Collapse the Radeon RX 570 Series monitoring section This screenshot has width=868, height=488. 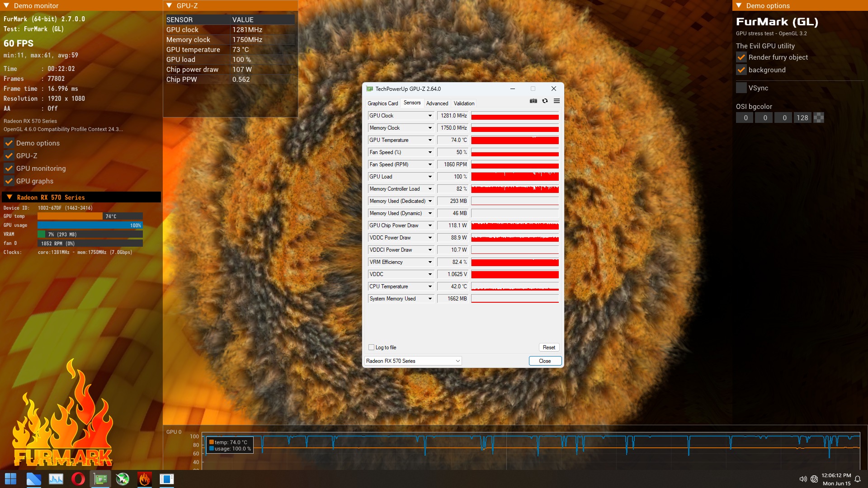9,197
